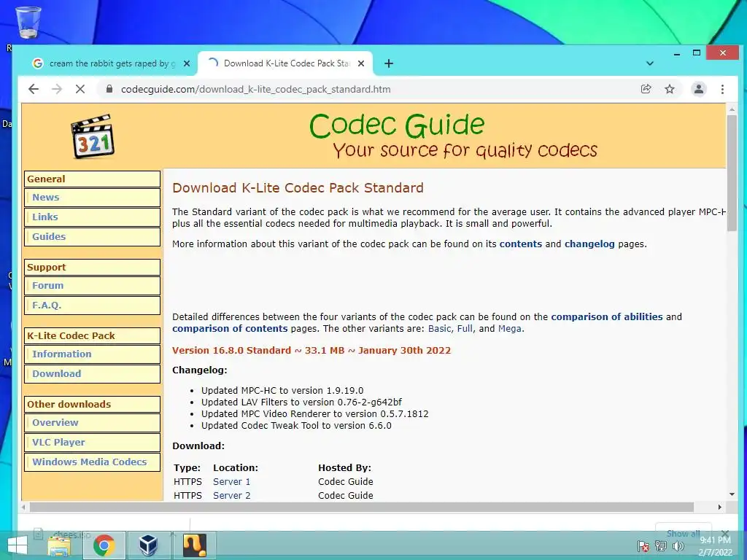View site info via the padlock icon
This screenshot has width=747, height=560.
coord(109,89)
